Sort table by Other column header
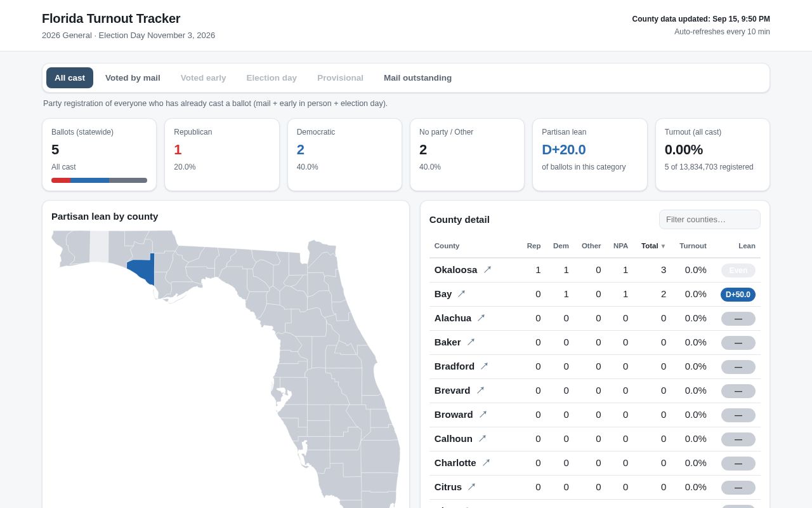812x508 pixels. [x=591, y=246]
